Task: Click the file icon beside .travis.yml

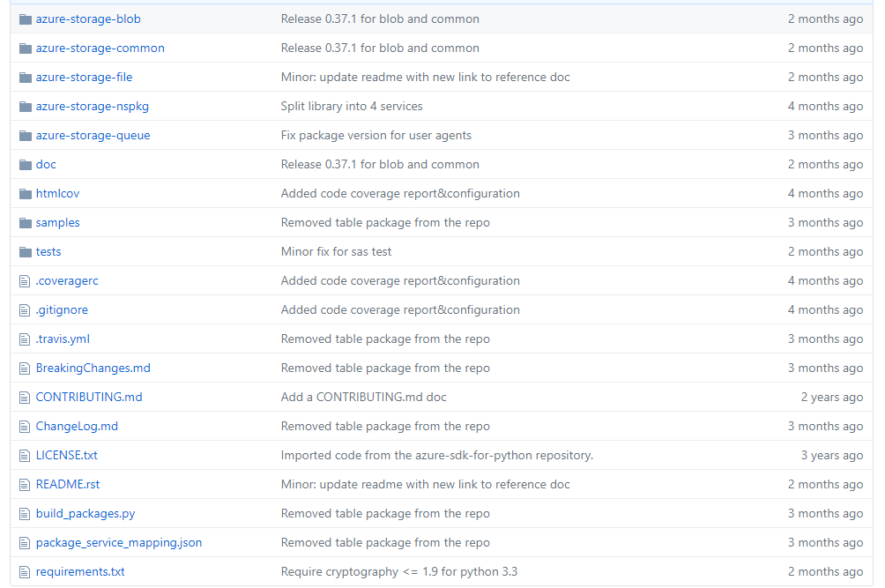Action: (x=25, y=339)
